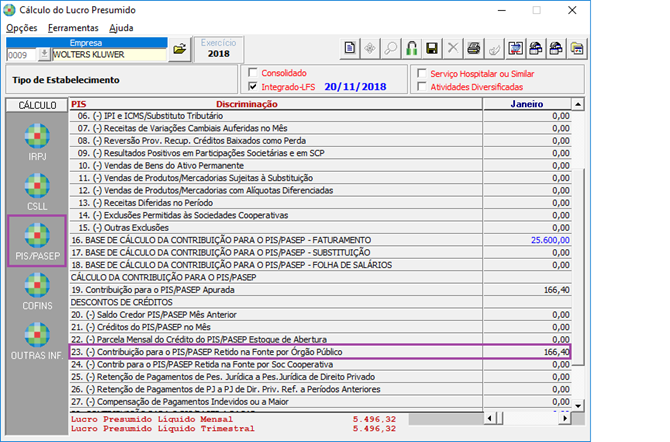The image size is (670, 442).
Task: Click the folder window toolbar icon
Action: tap(577, 48)
